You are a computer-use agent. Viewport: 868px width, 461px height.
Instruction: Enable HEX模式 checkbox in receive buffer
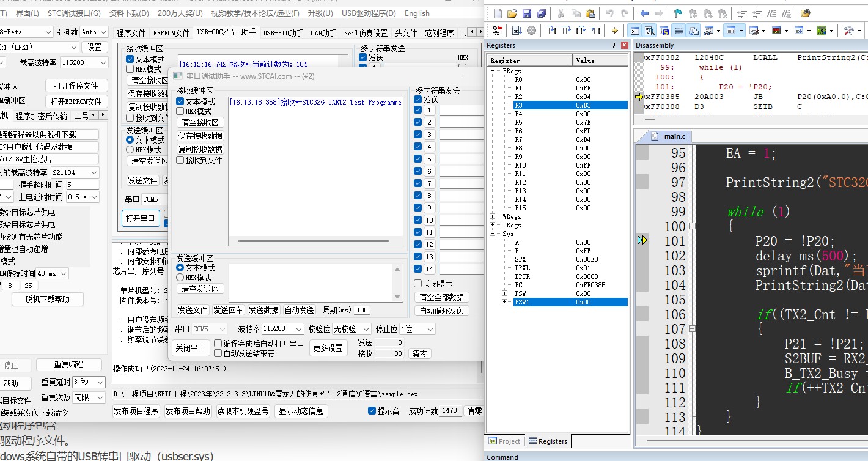tap(180, 111)
